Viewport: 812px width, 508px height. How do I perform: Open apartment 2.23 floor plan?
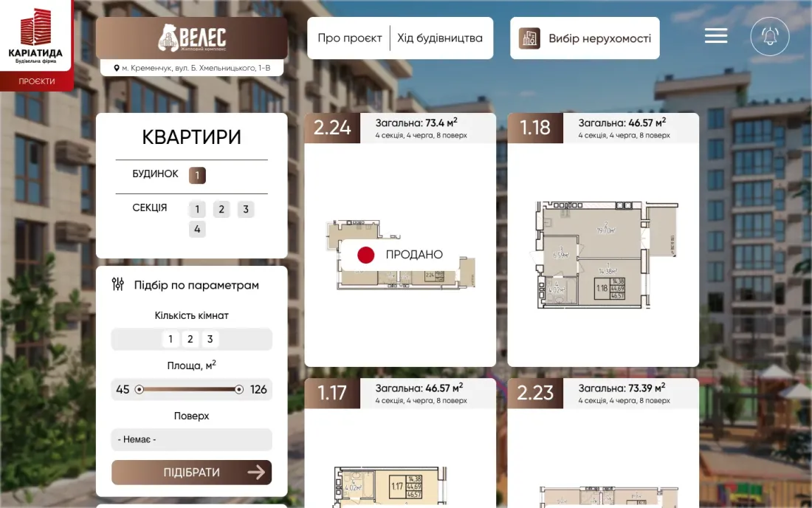[x=608, y=496]
